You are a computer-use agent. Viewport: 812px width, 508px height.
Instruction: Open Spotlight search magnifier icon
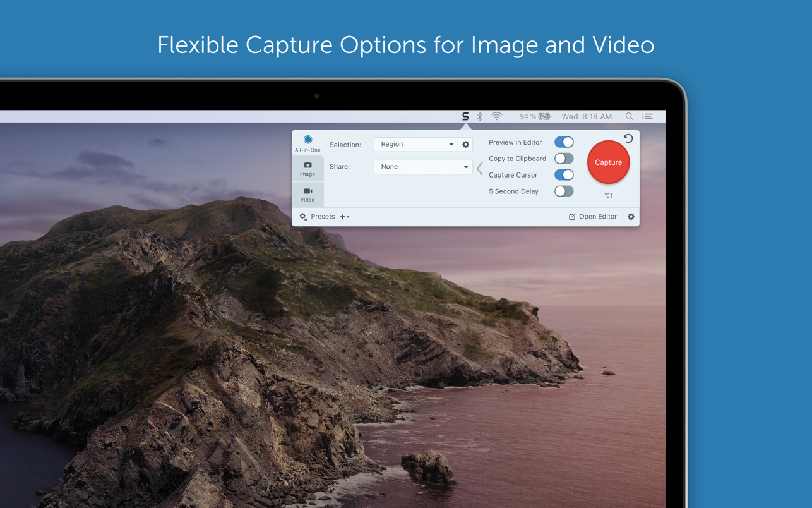tap(629, 116)
